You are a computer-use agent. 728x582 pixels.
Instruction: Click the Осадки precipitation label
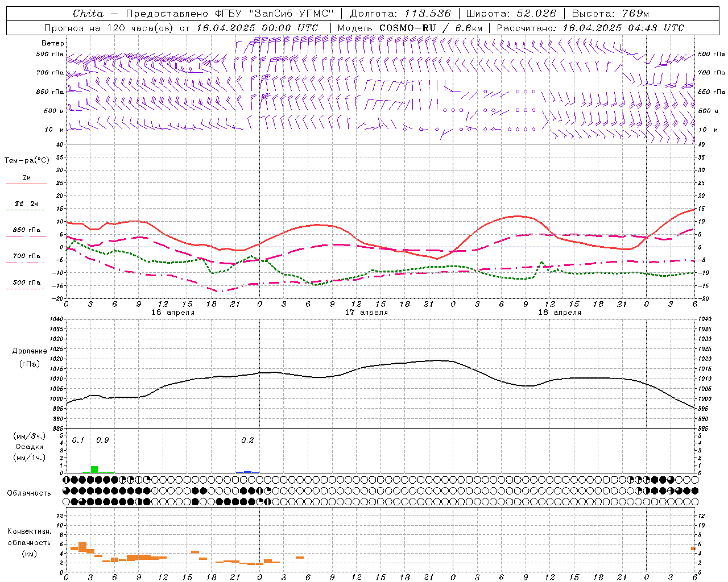[30, 447]
